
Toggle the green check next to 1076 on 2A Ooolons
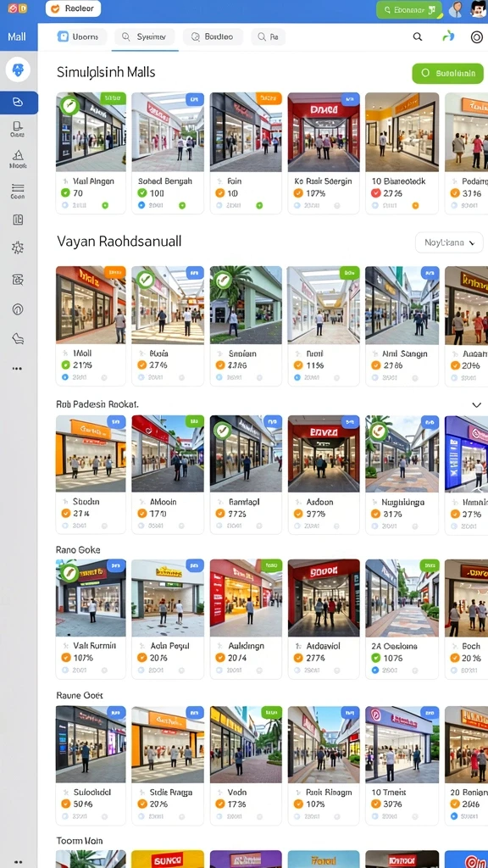375,658
